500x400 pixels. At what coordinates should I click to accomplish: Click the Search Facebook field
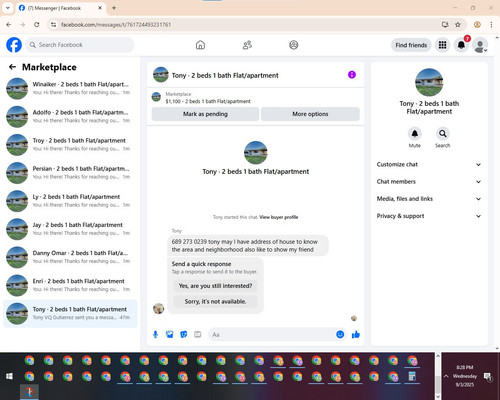[80, 45]
